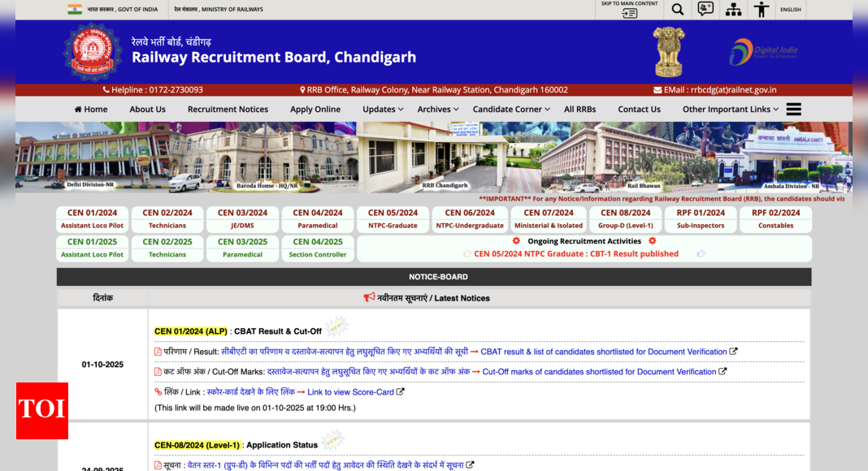Open the Apply Online menu item
Viewport: 868px width, 471px height.
[315, 110]
